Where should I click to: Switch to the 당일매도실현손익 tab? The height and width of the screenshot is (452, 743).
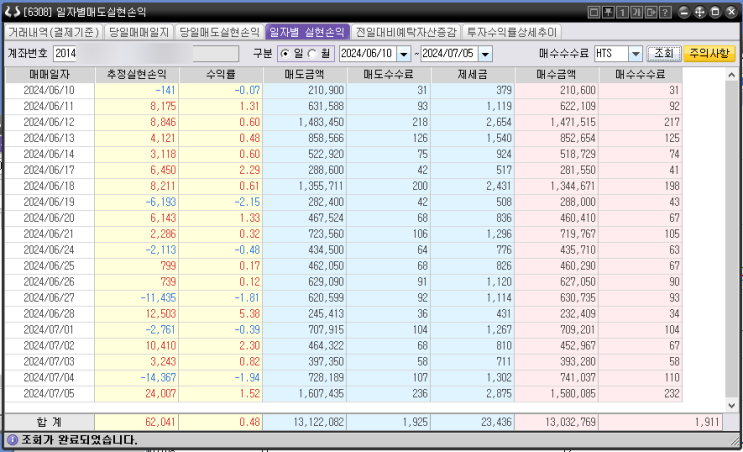click(219, 32)
